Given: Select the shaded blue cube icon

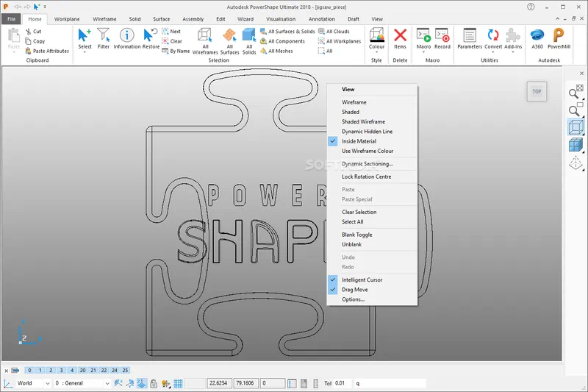Looking at the screenshot, I should click(x=576, y=144).
